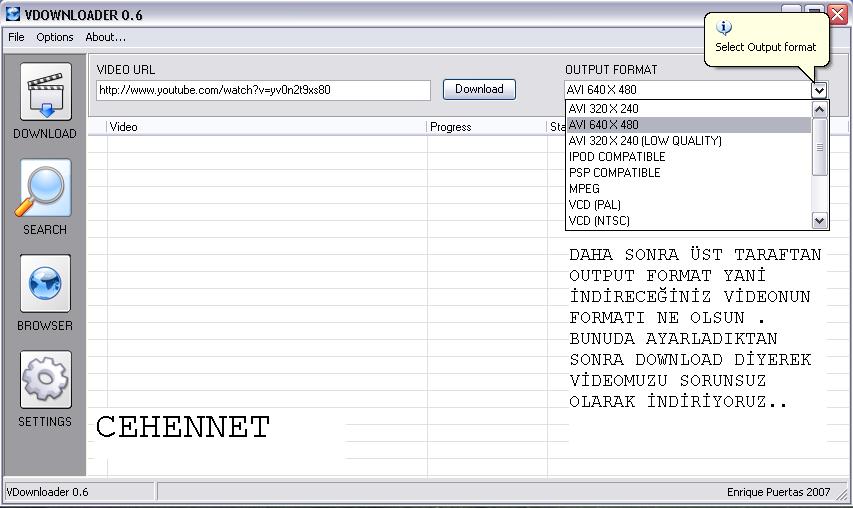Open the Search magnifier icon
This screenshot has width=853, height=508.
pyautogui.click(x=46, y=188)
